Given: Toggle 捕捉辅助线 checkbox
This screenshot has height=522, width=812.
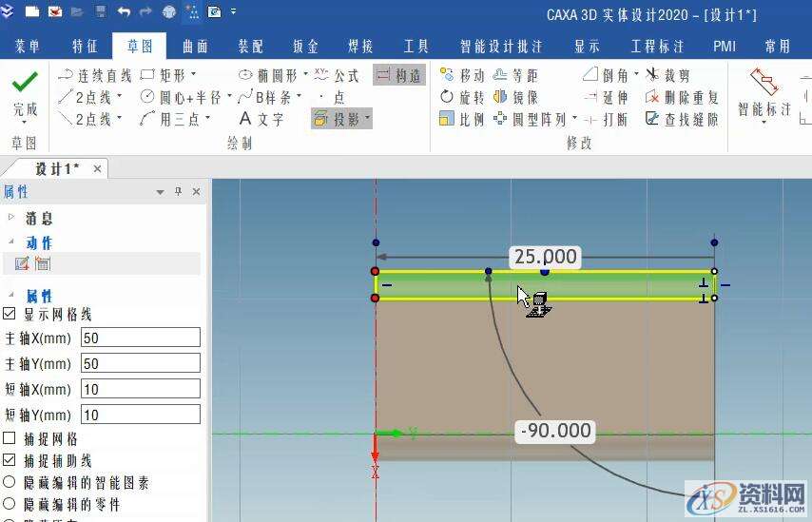Looking at the screenshot, I should tap(10, 459).
